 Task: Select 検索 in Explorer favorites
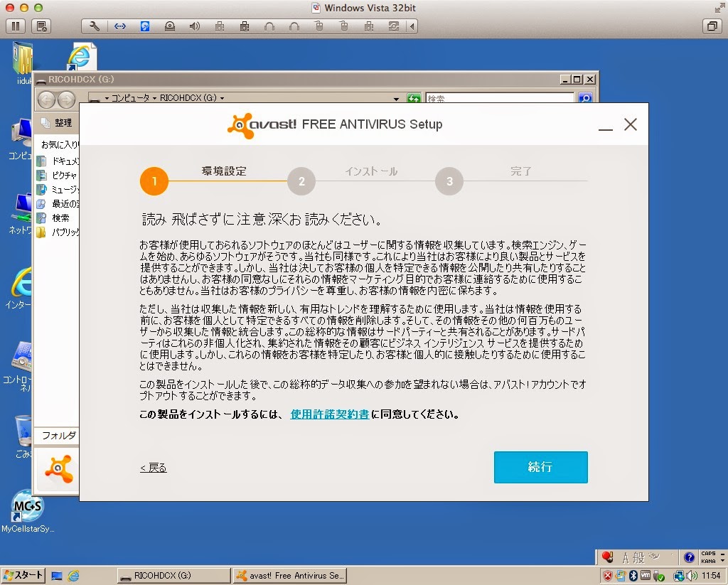(53, 218)
